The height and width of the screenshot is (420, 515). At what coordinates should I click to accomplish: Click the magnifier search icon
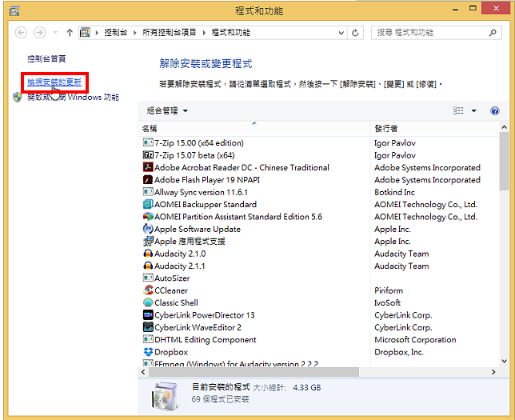coord(493,33)
